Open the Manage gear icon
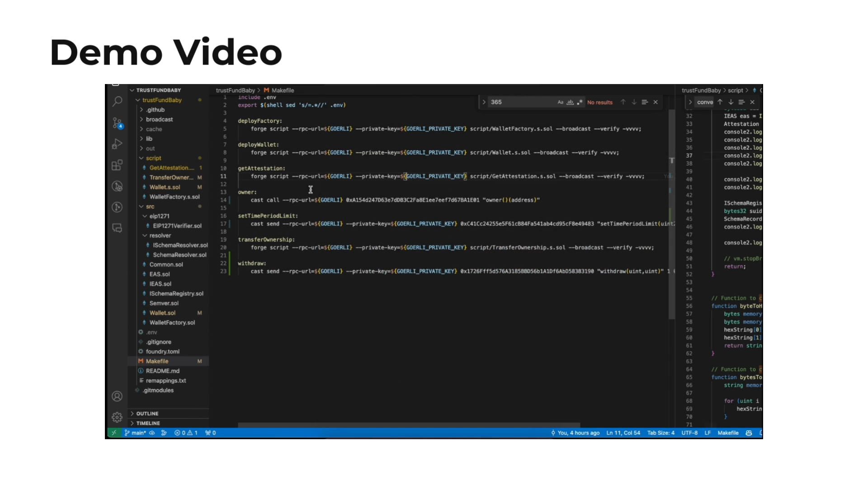 (117, 417)
